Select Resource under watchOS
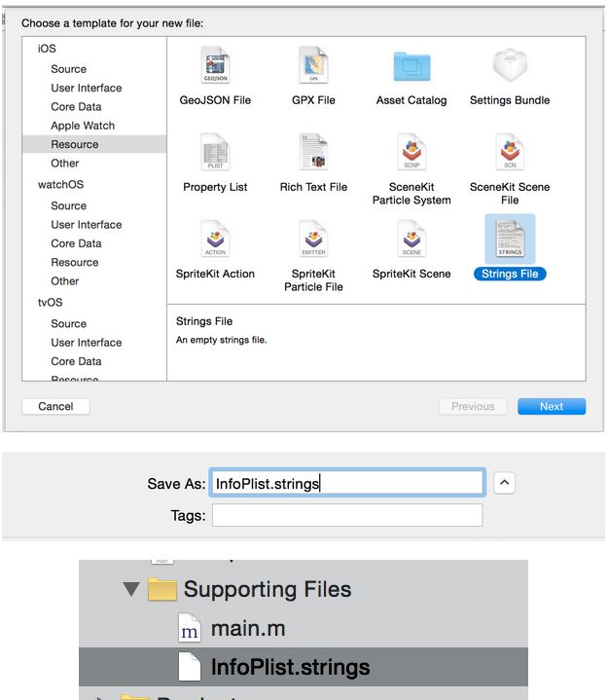Viewport: 608px width, 700px height. click(75, 262)
